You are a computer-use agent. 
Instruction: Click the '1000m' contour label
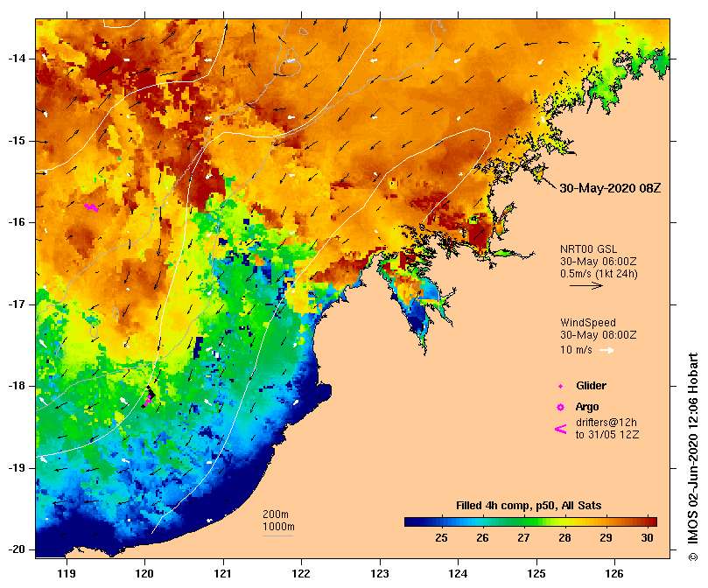tap(278, 527)
